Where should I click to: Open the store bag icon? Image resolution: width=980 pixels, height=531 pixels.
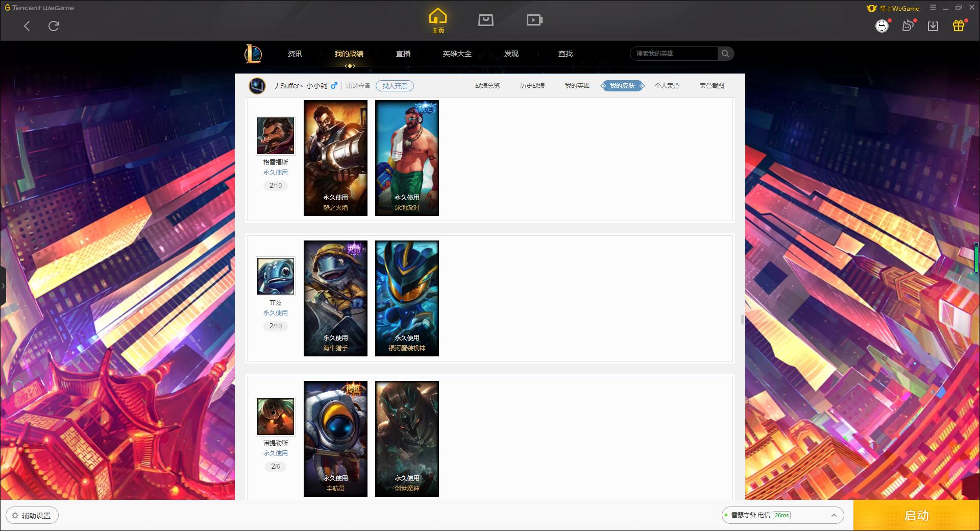[x=486, y=20]
